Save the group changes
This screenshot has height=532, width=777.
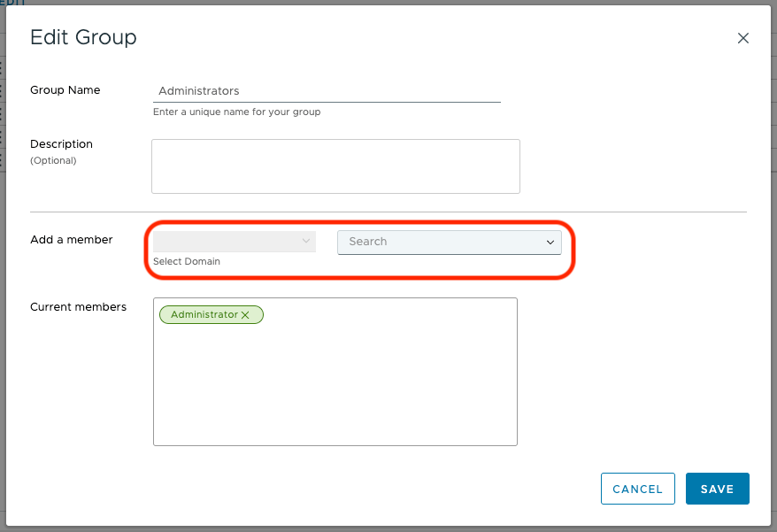point(717,489)
